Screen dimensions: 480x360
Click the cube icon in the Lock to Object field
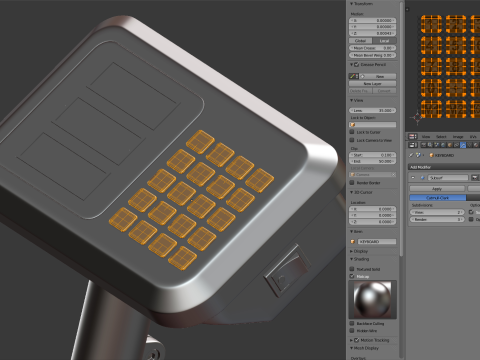coord(353,125)
